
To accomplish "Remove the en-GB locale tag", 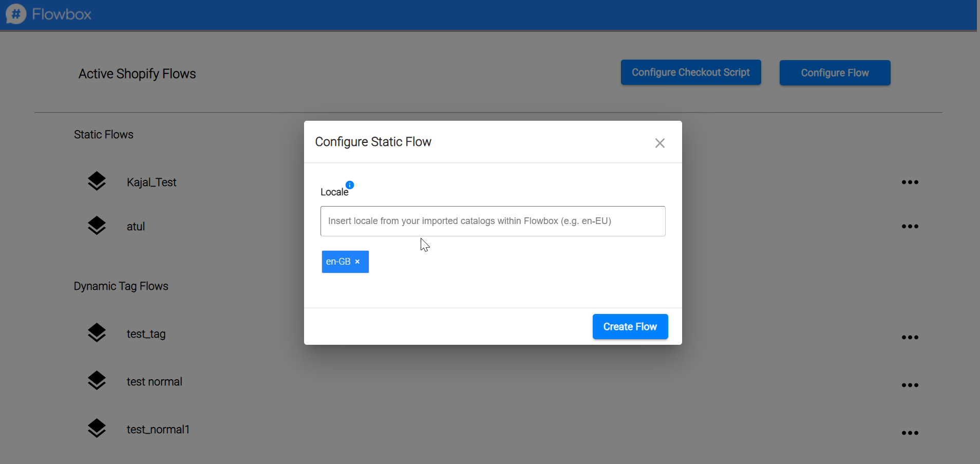I will (x=357, y=262).
